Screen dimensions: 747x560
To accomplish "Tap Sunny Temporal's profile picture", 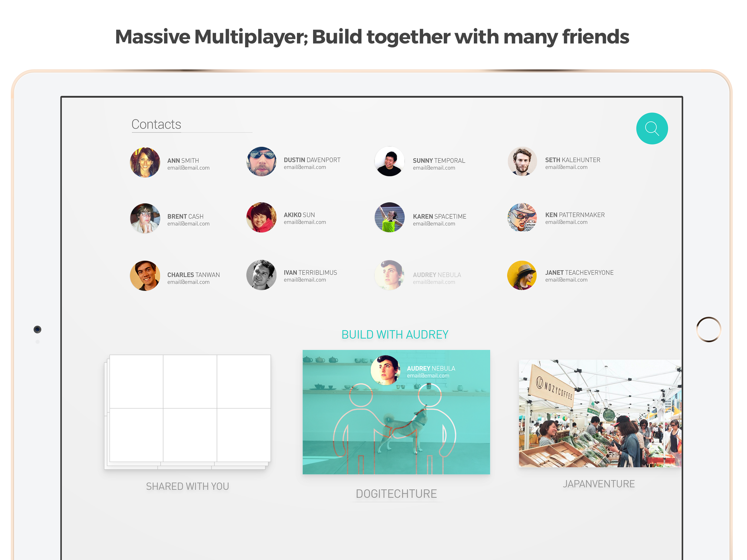I will (x=389, y=161).
